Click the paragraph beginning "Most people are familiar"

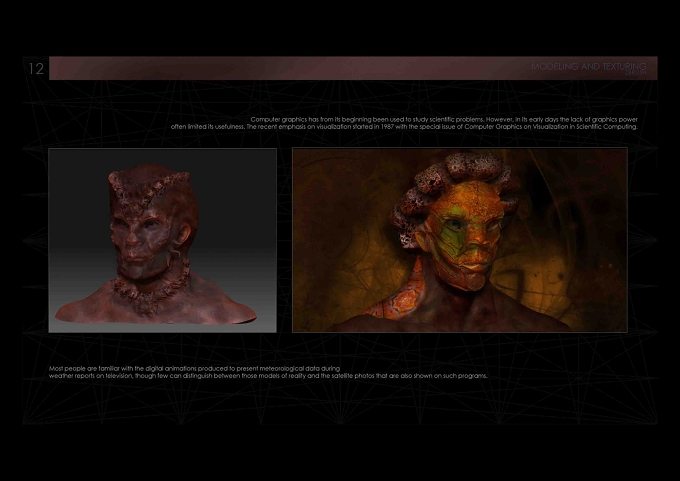click(x=268, y=372)
